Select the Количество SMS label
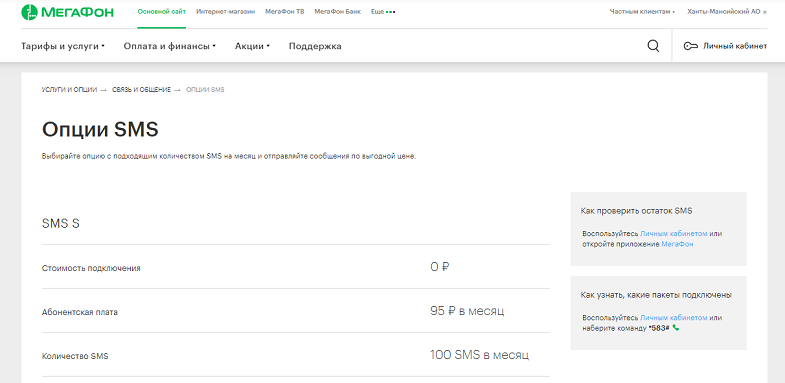Image resolution: width=785 pixels, height=383 pixels. point(75,356)
